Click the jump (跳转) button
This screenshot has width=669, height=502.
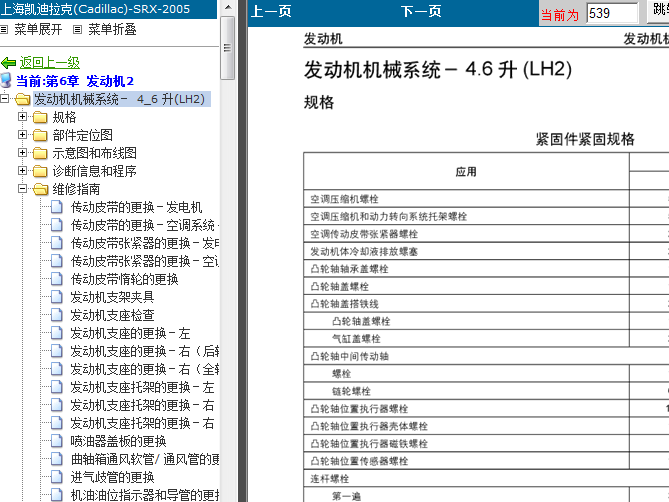tap(658, 10)
